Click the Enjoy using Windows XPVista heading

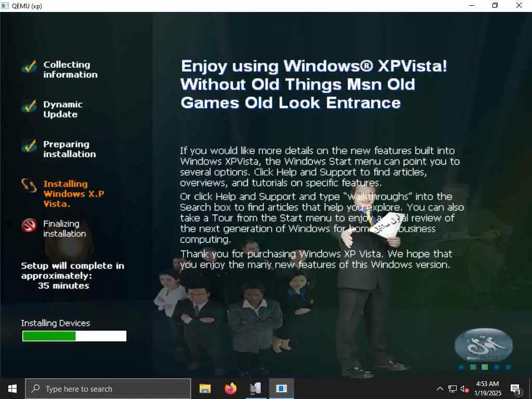pyautogui.click(x=314, y=84)
